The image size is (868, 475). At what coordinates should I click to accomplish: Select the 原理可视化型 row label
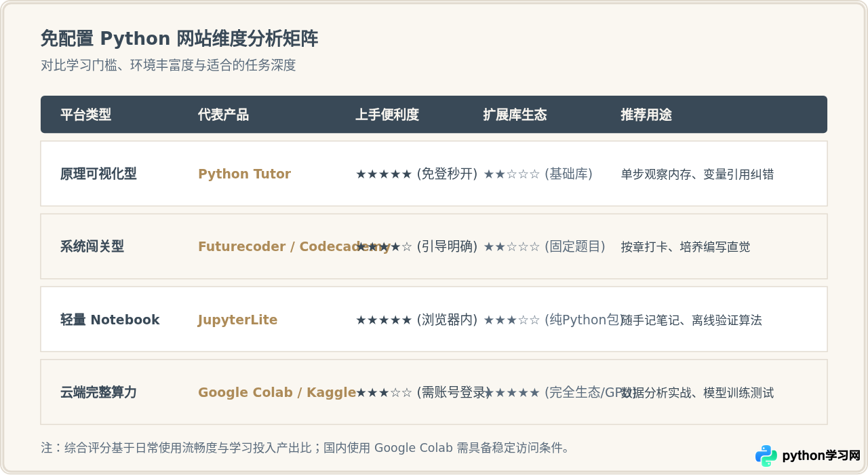[x=98, y=174]
